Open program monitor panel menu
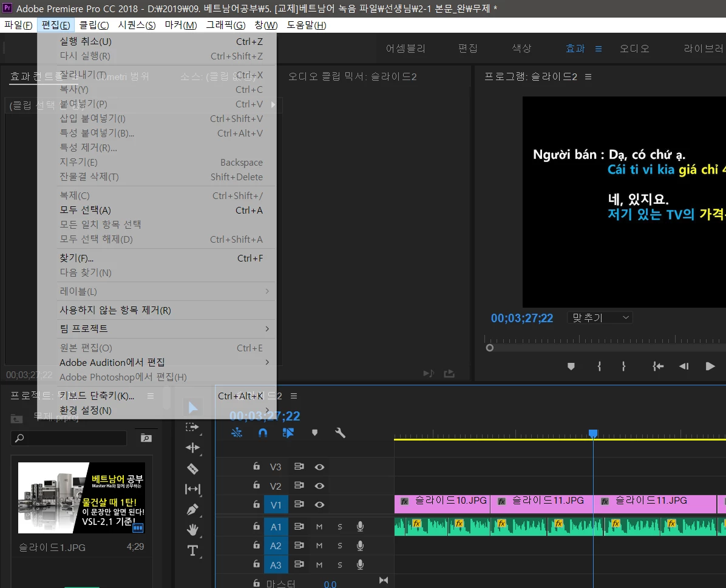The image size is (726, 588). (x=588, y=77)
